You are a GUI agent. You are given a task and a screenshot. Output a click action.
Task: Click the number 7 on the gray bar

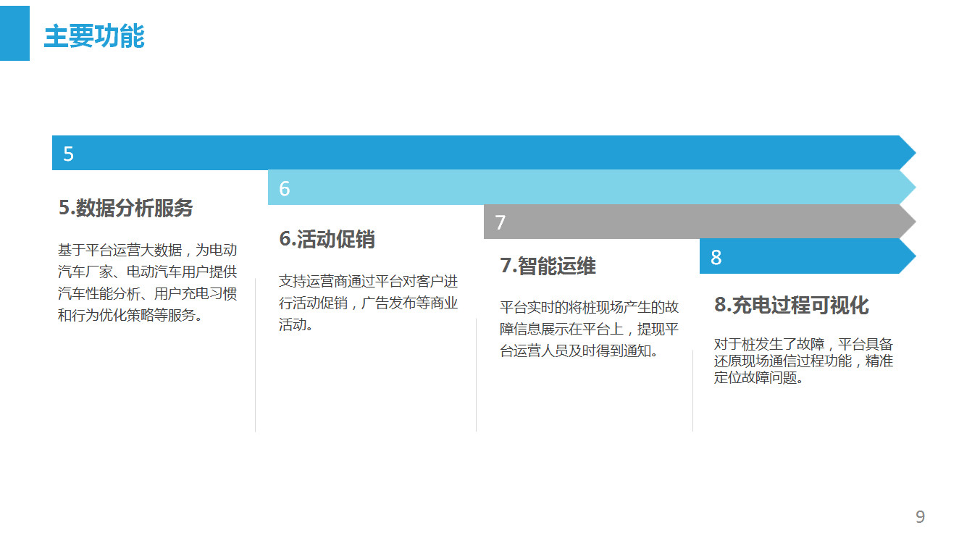500,222
